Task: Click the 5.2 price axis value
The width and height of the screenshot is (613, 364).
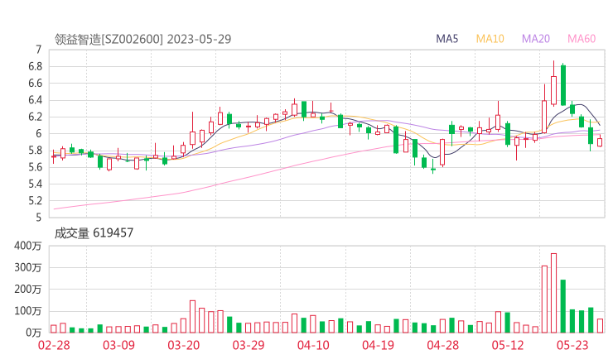Action: 35,201
